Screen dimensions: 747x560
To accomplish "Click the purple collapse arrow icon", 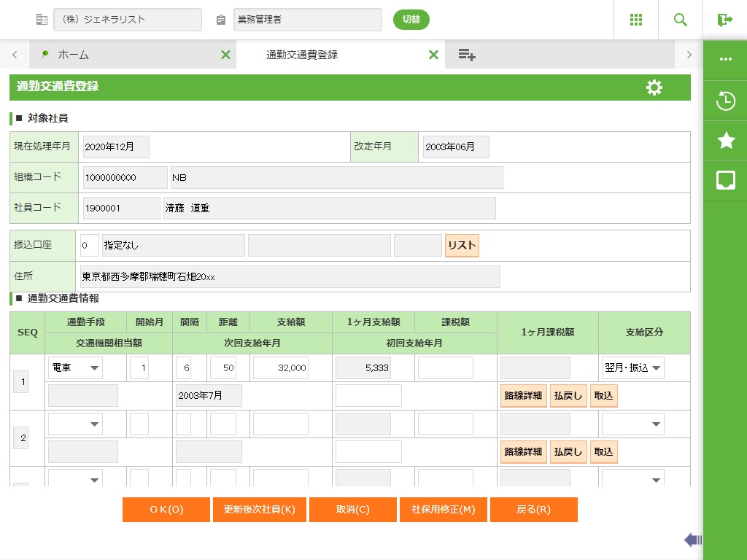I will (692, 540).
